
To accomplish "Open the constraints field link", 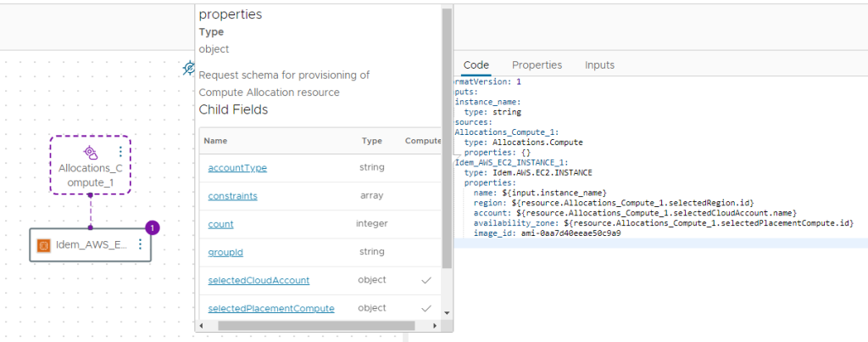I will click(x=232, y=196).
